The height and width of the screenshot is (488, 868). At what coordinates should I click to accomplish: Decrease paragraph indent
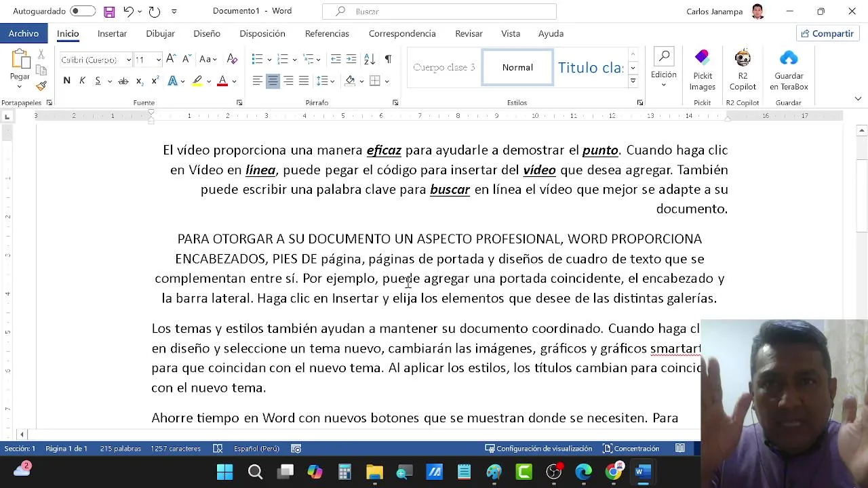click(336, 60)
